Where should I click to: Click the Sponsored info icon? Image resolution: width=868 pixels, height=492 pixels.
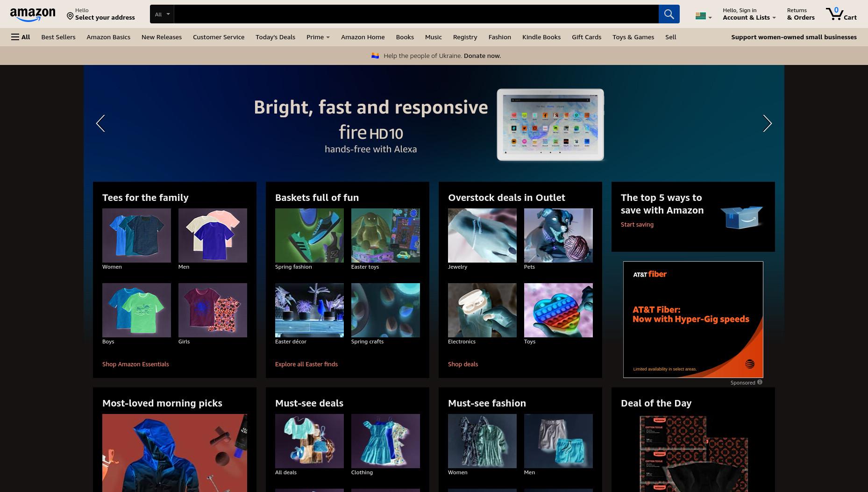point(760,382)
